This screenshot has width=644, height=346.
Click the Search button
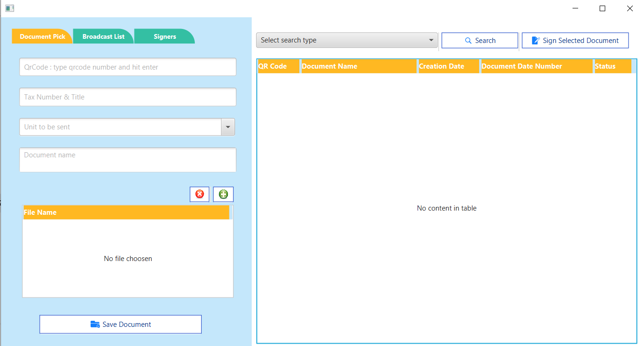480,40
